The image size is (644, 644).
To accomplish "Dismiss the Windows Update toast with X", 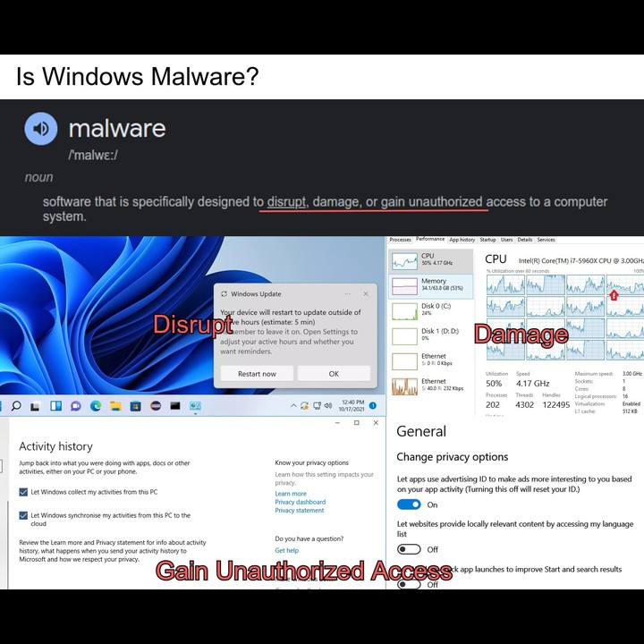I will click(366, 294).
